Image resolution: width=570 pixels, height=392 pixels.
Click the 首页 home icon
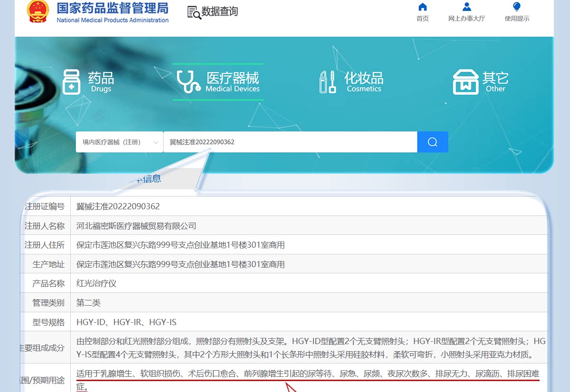point(422,7)
